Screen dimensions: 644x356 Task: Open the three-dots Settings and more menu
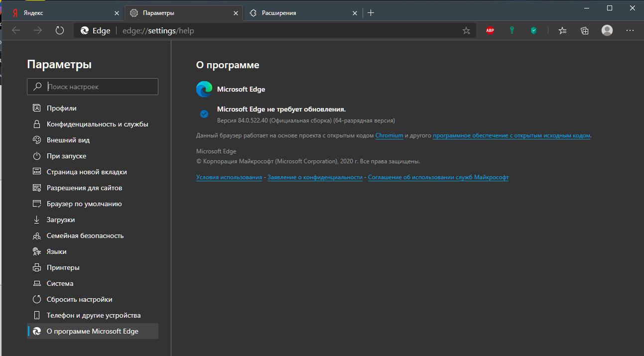(630, 30)
